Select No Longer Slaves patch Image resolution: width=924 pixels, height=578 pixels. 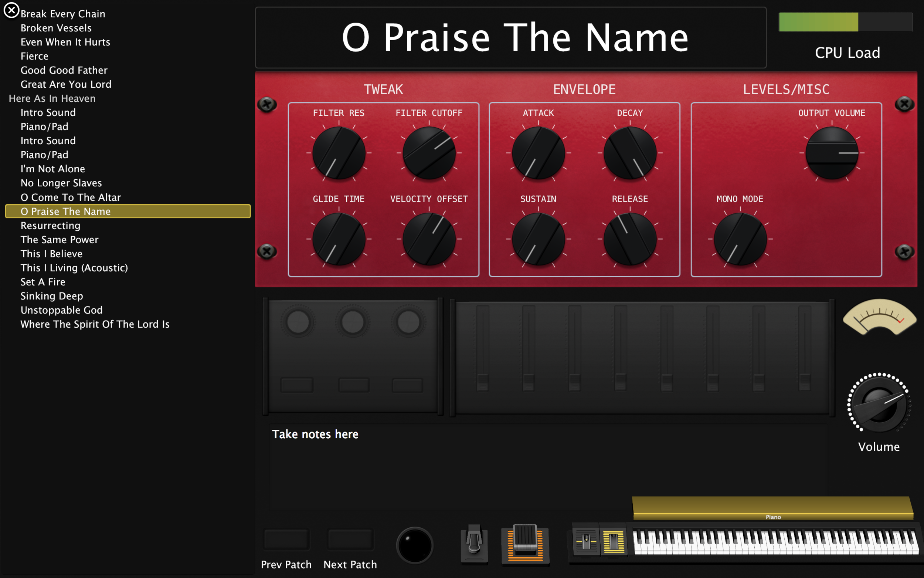point(61,183)
